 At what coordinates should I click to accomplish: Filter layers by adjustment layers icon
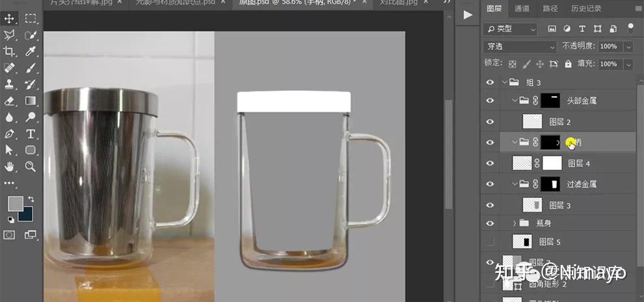(567, 29)
